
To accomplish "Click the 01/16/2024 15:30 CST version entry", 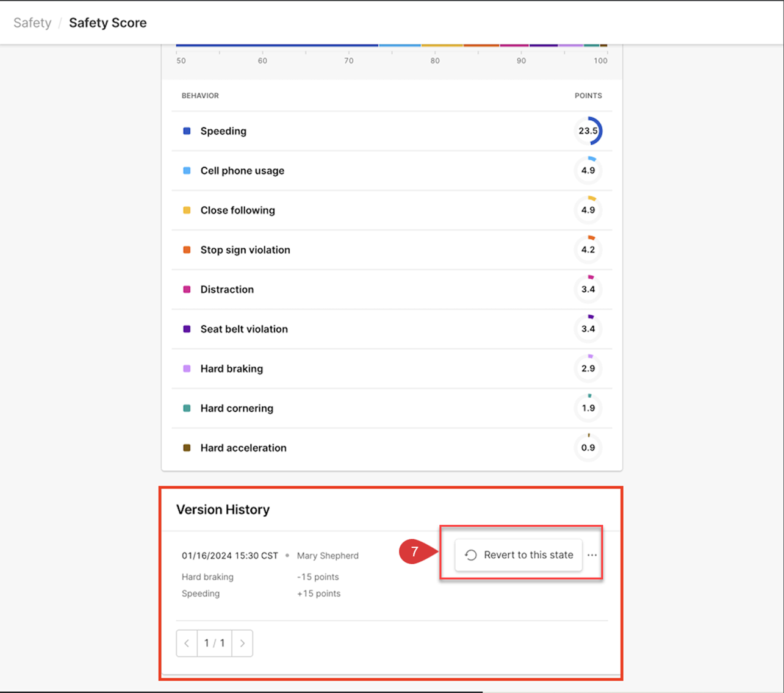I will coord(229,556).
